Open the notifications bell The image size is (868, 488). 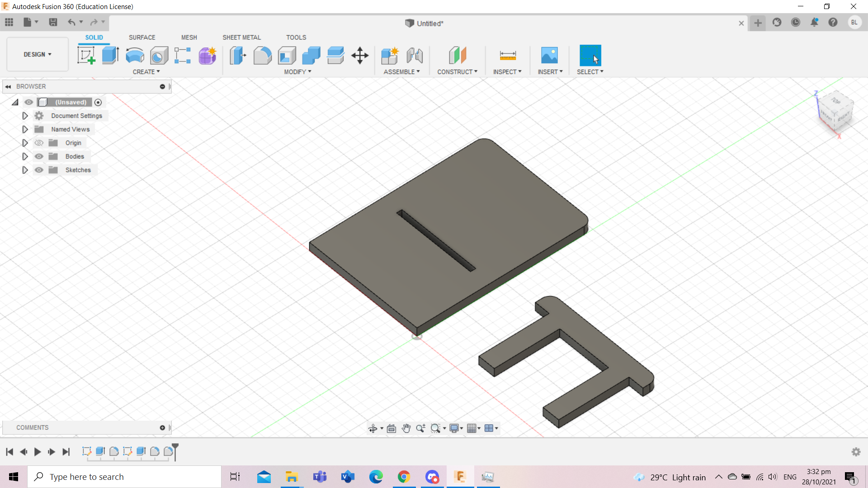814,22
